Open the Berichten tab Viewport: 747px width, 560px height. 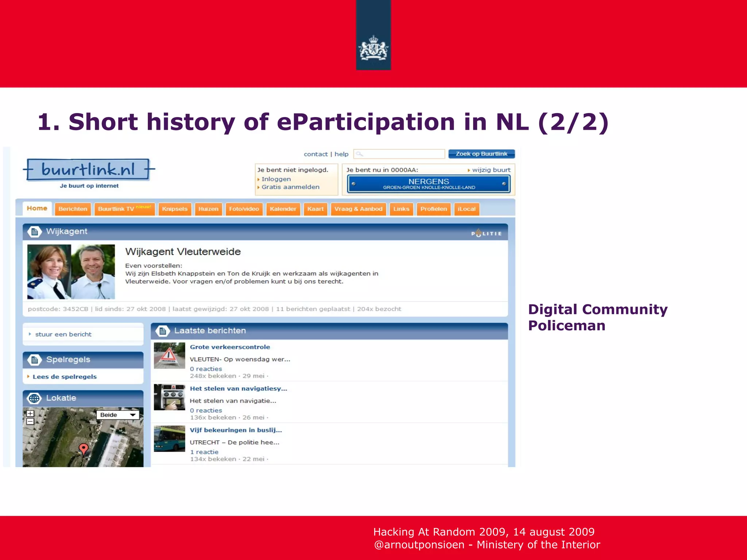73,209
